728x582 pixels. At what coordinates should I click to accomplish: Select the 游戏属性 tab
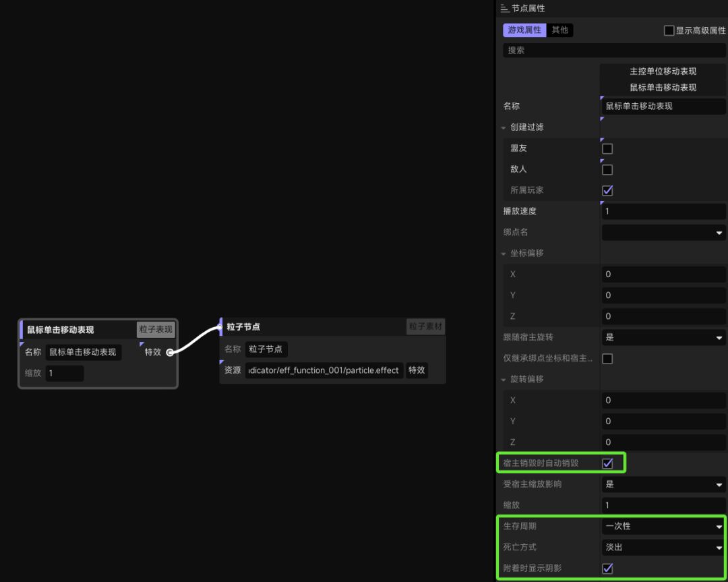[x=524, y=30]
